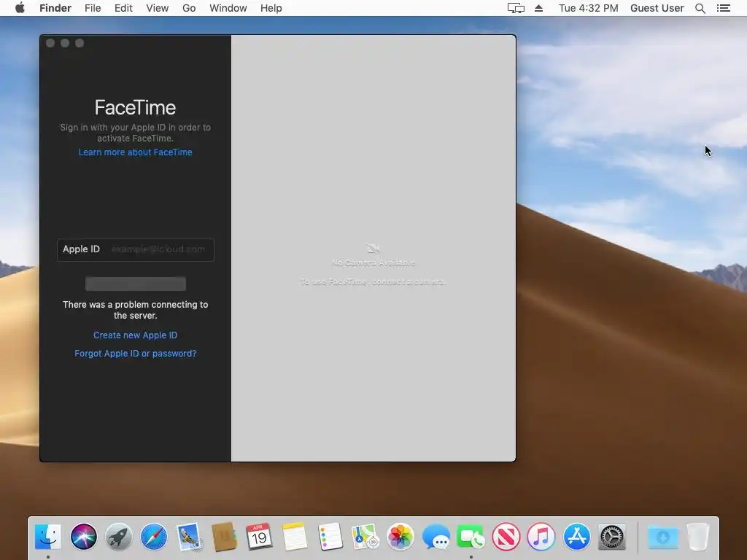
Task: Open Calendar icon showing 19
Action: point(259,537)
